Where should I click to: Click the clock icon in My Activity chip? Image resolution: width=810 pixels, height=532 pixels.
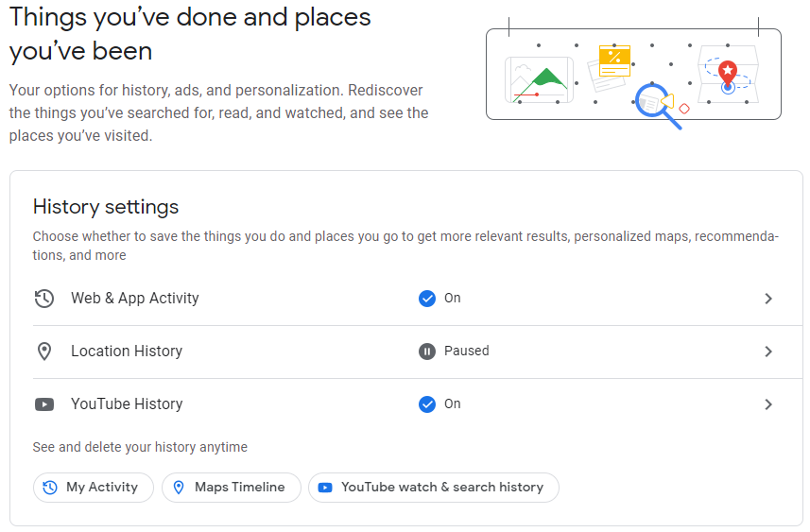tap(50, 488)
